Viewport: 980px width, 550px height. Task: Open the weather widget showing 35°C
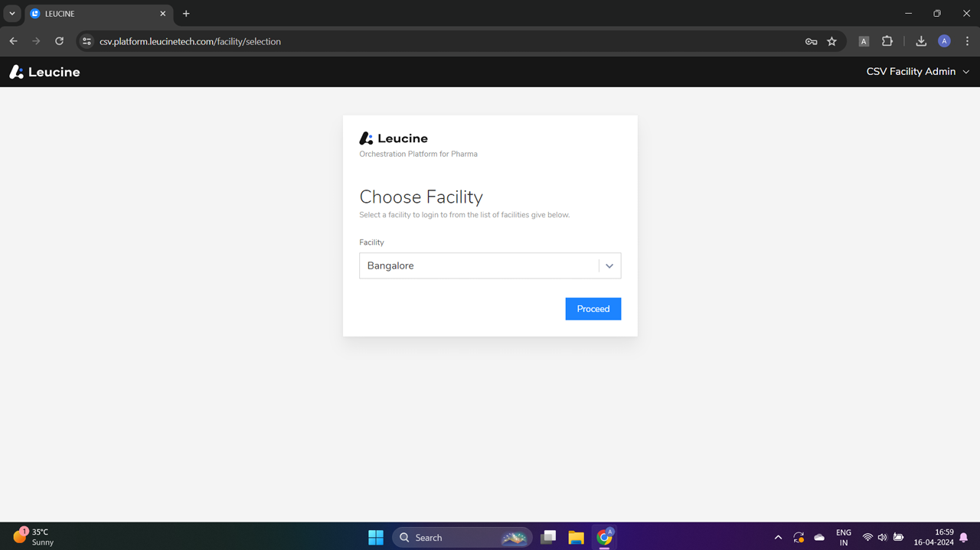pos(34,537)
